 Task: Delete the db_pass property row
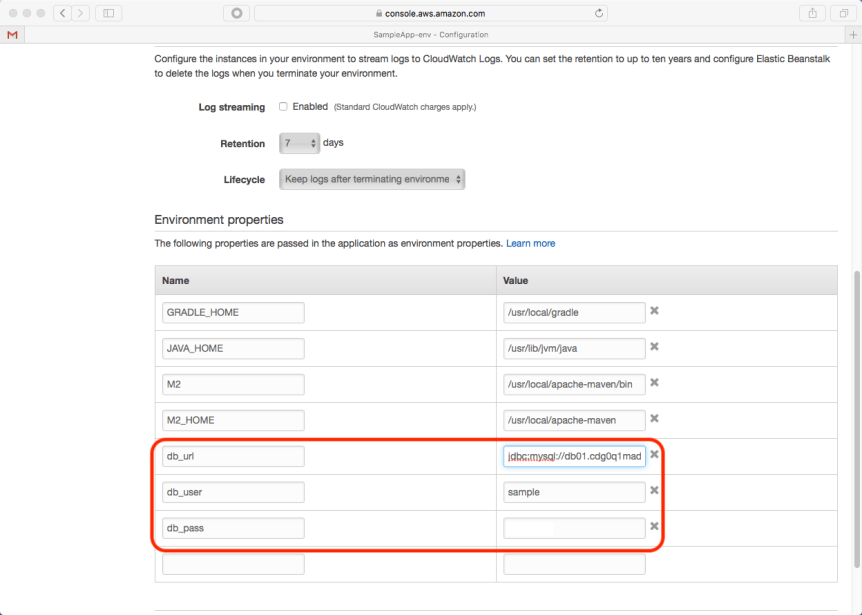tap(654, 527)
